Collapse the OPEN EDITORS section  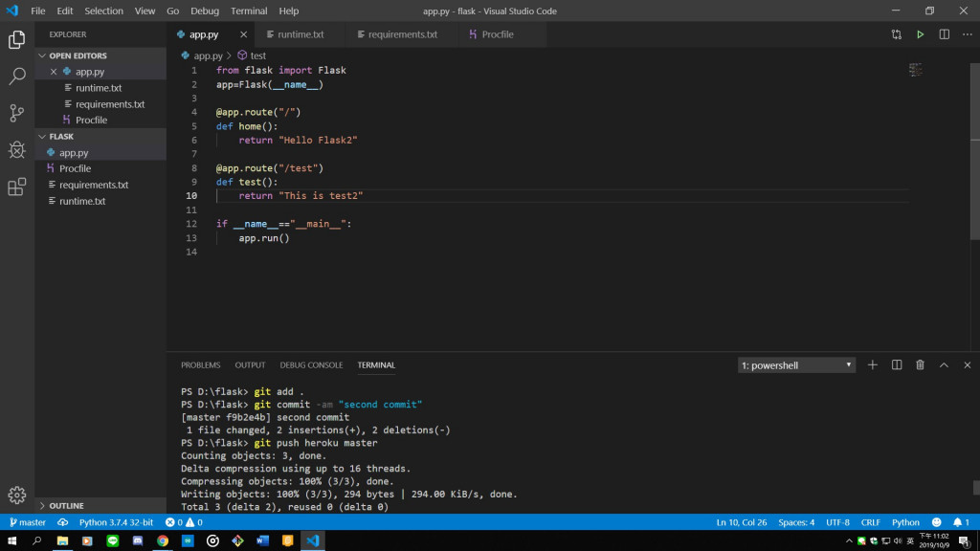100,55
